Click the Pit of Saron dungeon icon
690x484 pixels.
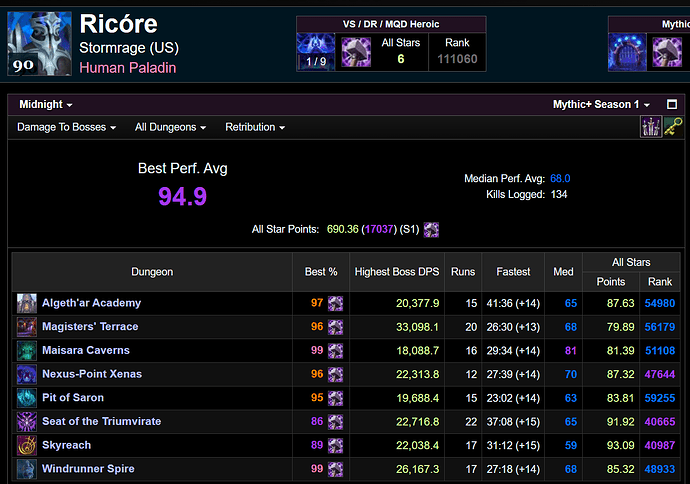[x=27, y=398]
